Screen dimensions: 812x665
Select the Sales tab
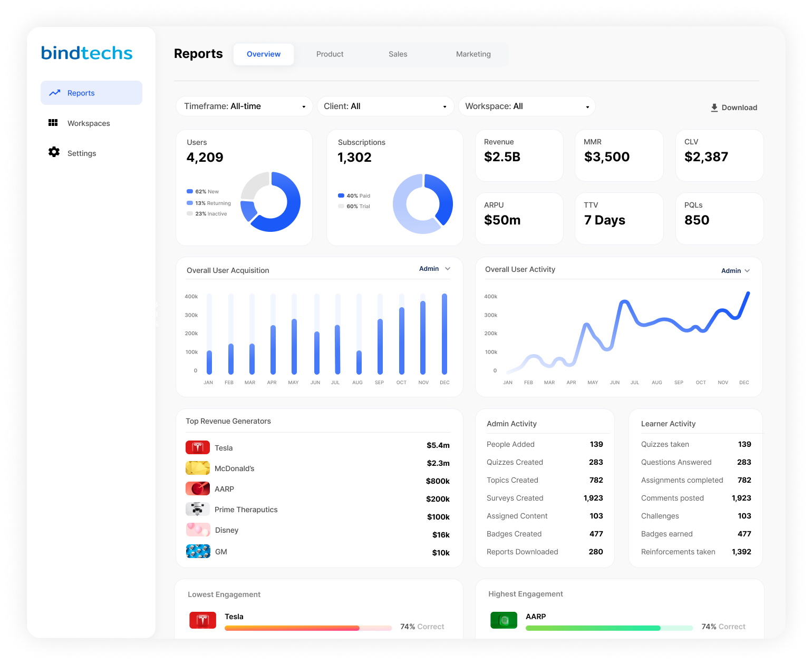[x=398, y=54]
